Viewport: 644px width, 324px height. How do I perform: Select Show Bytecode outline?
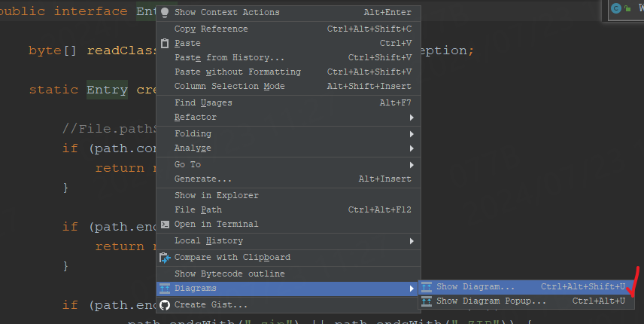(x=288, y=274)
